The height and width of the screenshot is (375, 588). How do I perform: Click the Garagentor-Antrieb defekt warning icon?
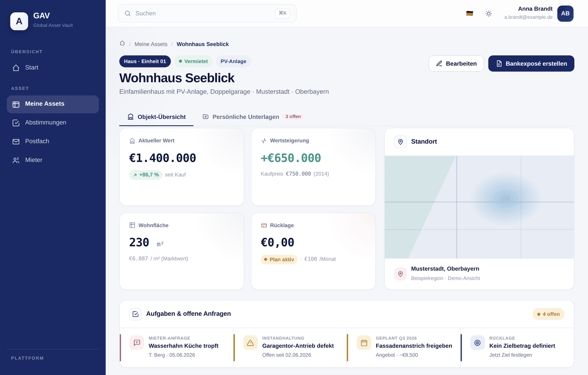point(250,343)
